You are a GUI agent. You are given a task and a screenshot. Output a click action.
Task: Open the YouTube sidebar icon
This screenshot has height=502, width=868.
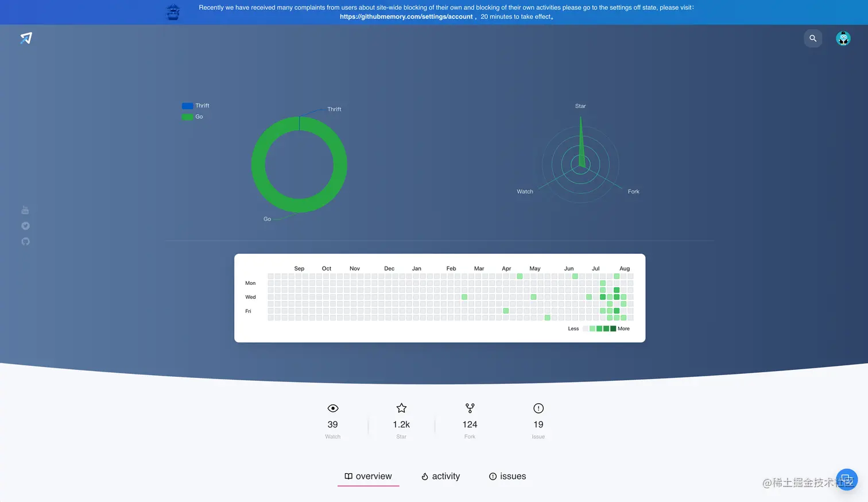(25, 210)
